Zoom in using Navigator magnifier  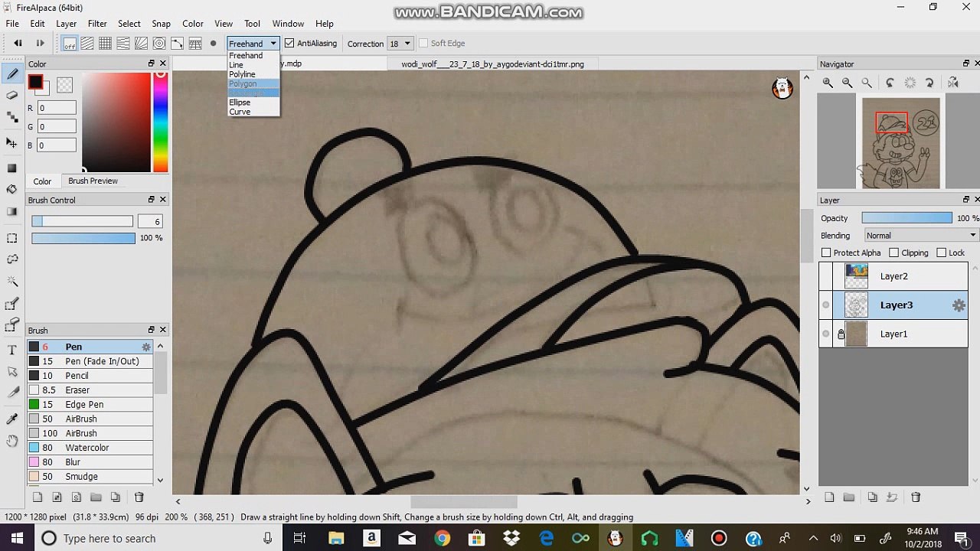[x=828, y=83]
